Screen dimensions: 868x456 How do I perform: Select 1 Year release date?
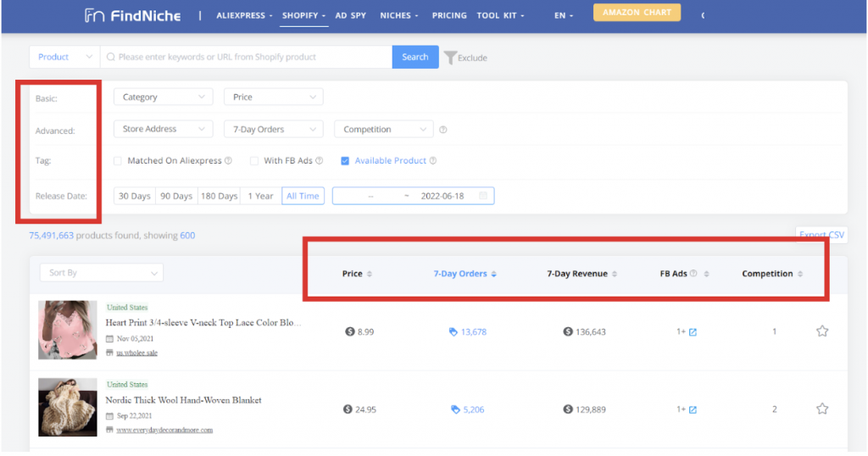click(261, 196)
